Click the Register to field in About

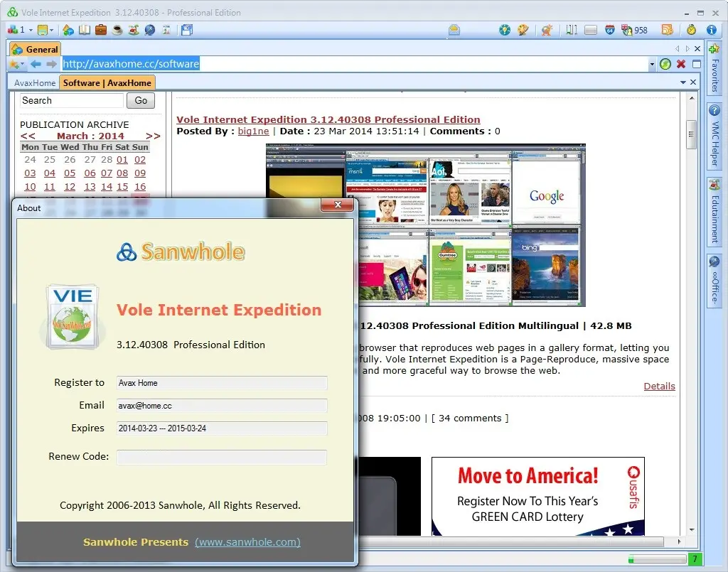click(222, 383)
